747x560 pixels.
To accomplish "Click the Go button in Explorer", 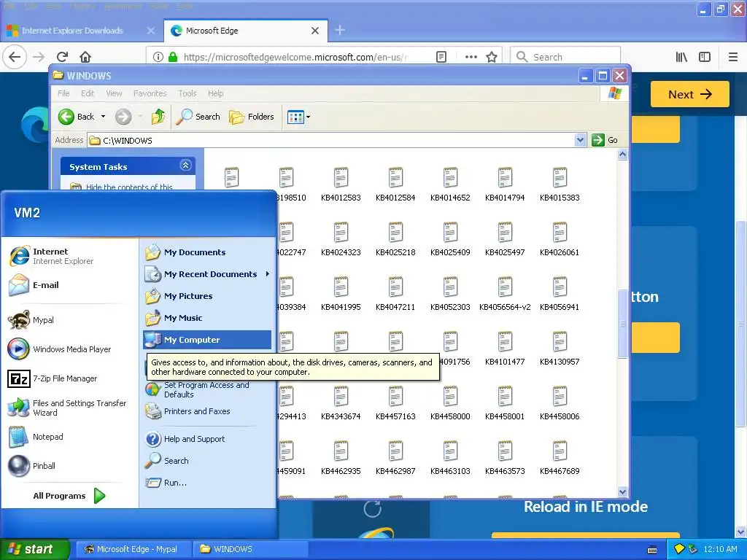I will coord(605,140).
